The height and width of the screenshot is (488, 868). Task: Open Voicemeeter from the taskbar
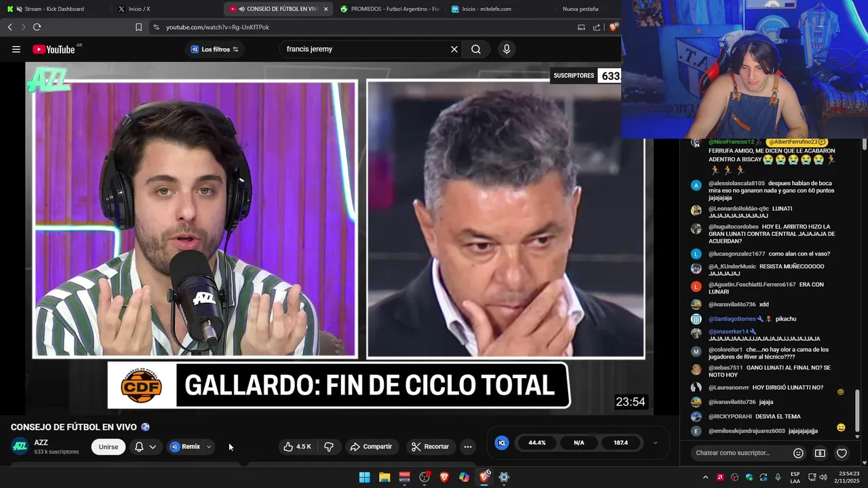(404, 477)
